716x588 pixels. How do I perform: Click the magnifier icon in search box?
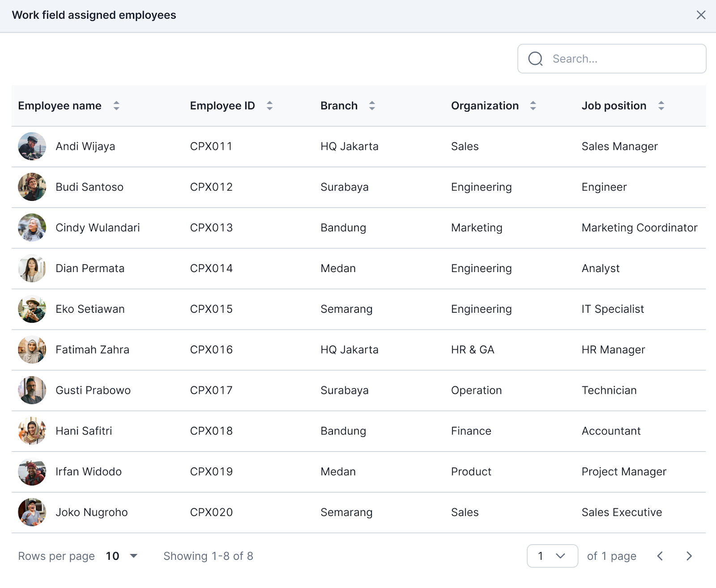(x=535, y=59)
